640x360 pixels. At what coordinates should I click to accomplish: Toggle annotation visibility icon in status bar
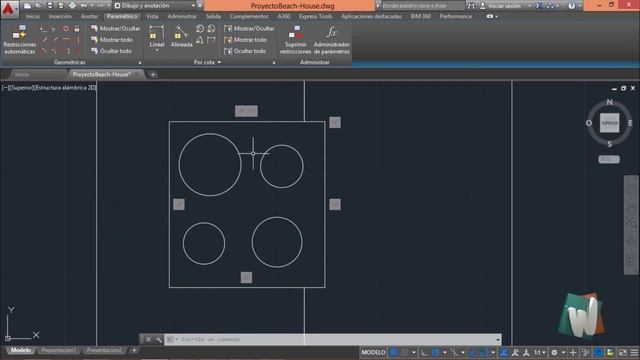[x=503, y=352]
